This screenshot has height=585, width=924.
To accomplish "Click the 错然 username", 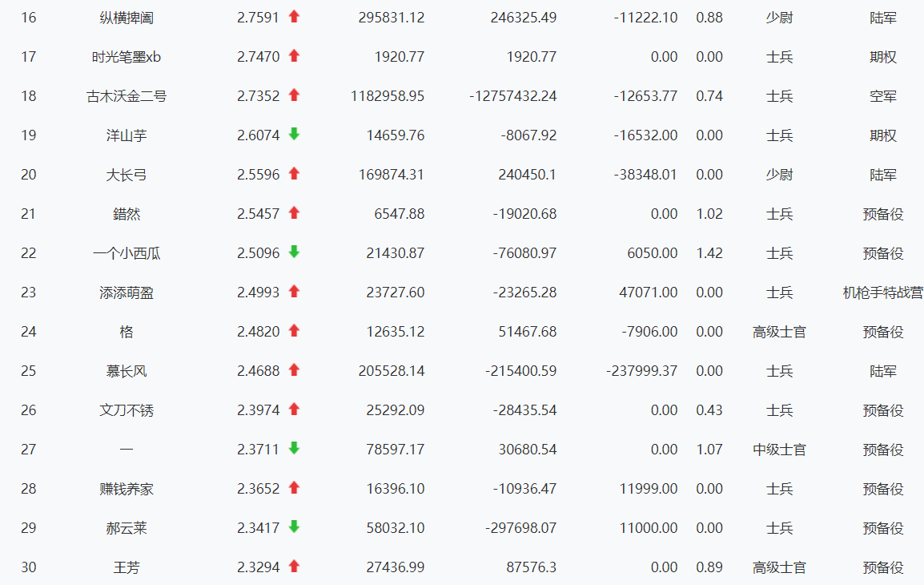I will coord(127,214).
